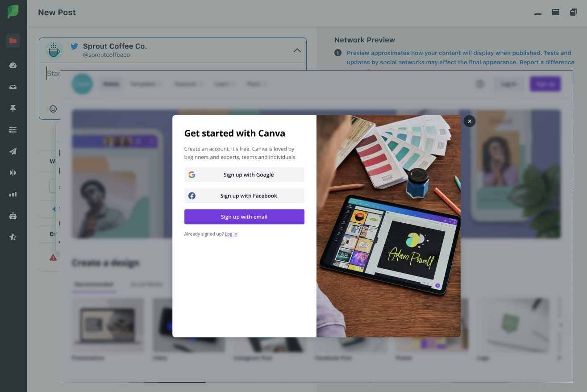This screenshot has height=392, width=587.
Task: Click the emoji smiley icon in composer
Action: pos(53,109)
